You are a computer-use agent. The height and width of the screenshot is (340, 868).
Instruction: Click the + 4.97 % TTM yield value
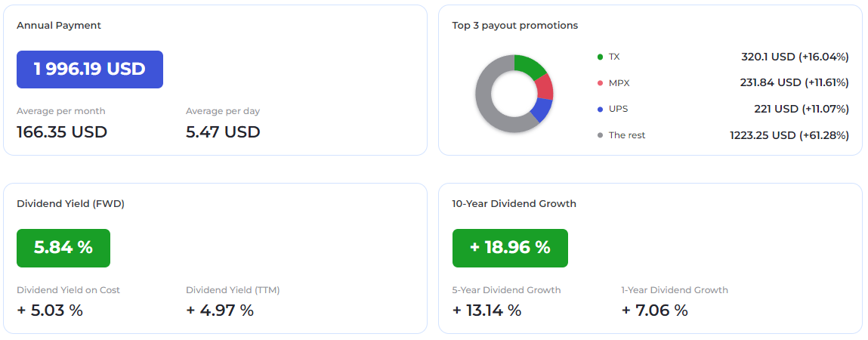pyautogui.click(x=220, y=310)
